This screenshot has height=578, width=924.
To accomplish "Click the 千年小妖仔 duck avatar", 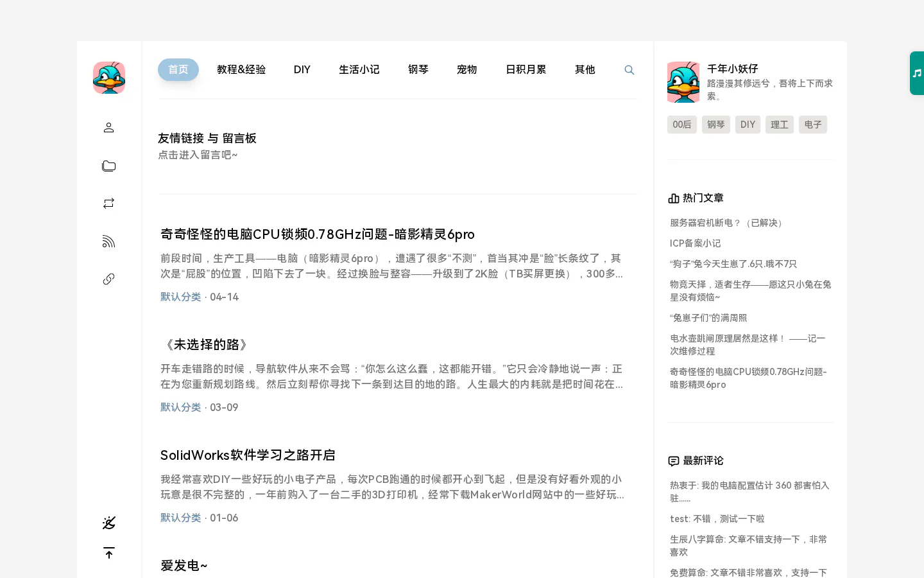I will pyautogui.click(x=683, y=82).
